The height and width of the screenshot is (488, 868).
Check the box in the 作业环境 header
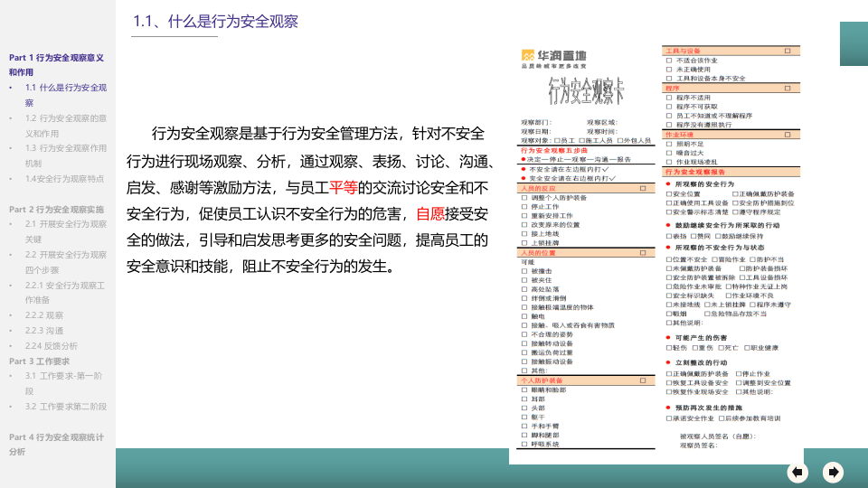tap(788, 135)
